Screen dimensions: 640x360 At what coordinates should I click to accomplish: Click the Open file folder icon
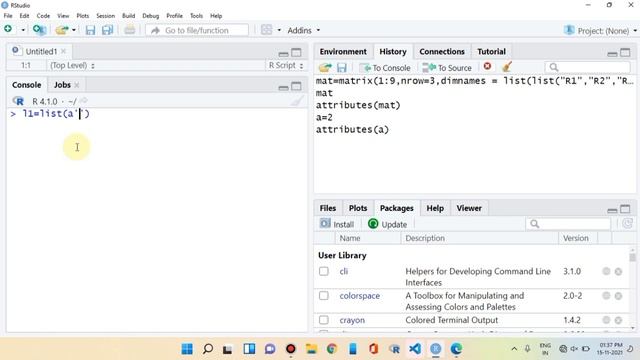(x=62, y=30)
